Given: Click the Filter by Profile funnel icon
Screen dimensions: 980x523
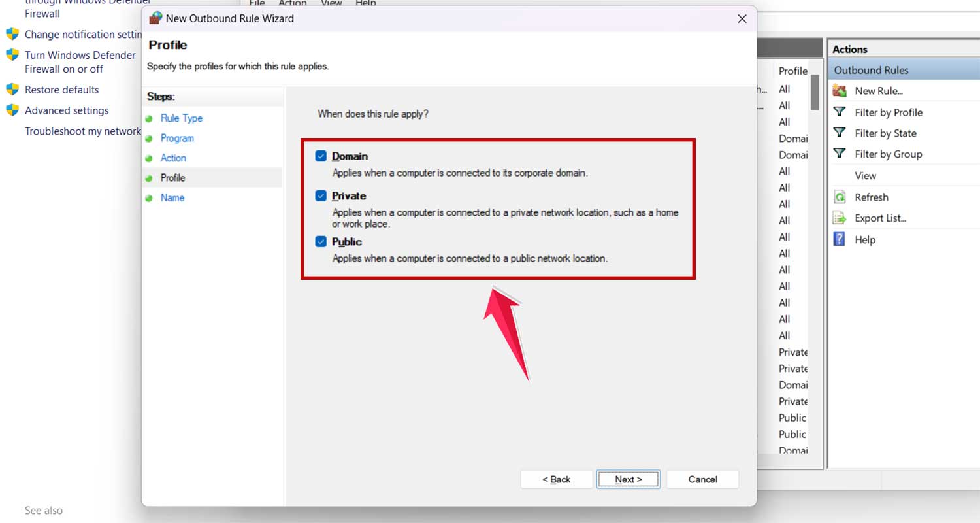Looking at the screenshot, I should coord(840,112).
